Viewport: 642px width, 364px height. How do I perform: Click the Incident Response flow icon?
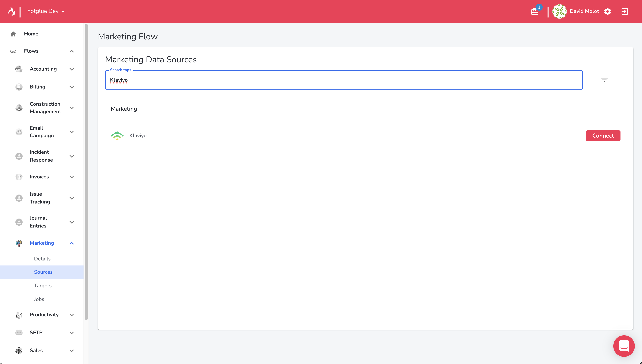(x=19, y=156)
